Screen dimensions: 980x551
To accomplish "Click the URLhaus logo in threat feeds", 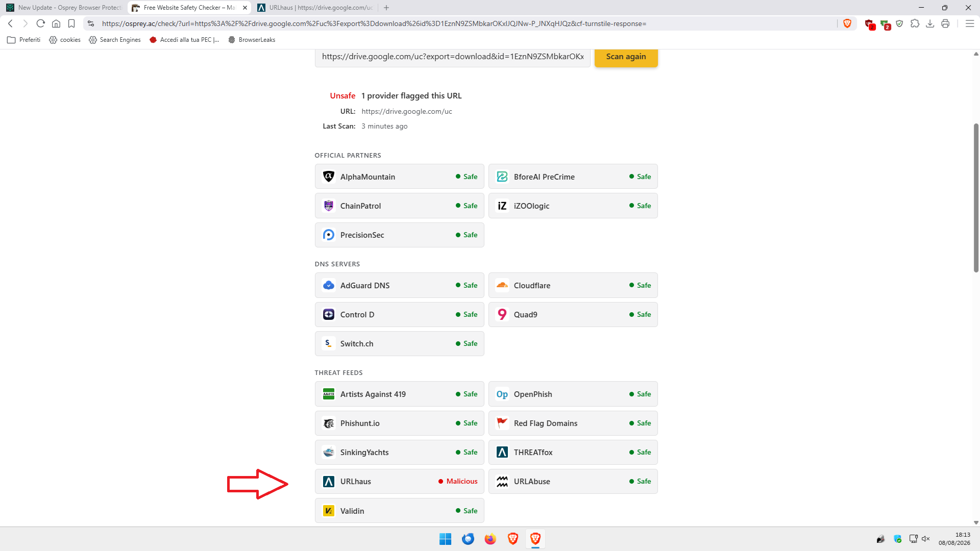I will [329, 481].
